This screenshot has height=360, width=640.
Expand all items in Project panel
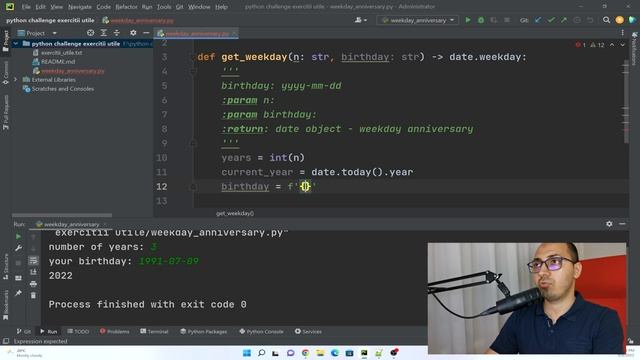click(104, 33)
